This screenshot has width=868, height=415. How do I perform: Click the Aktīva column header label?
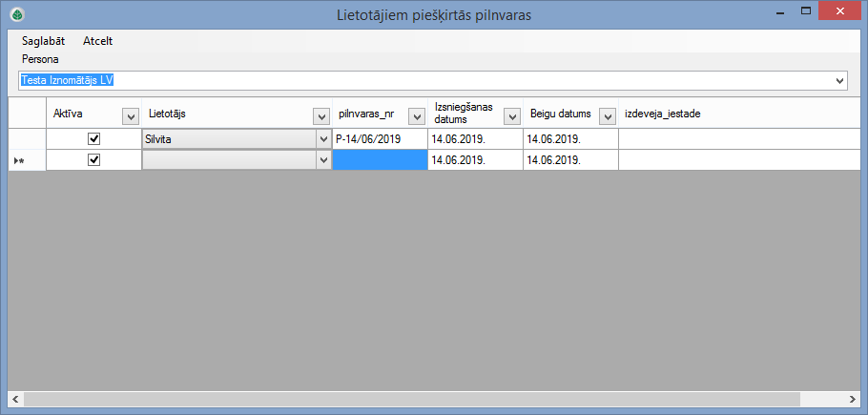click(68, 114)
